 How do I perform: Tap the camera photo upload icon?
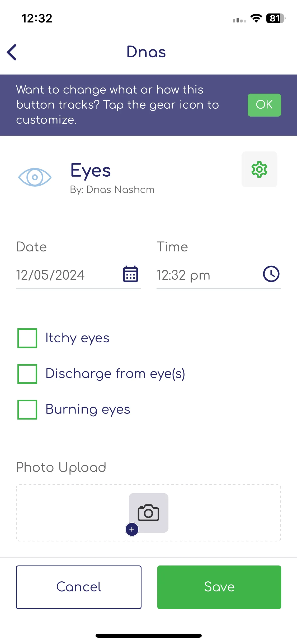(x=148, y=513)
